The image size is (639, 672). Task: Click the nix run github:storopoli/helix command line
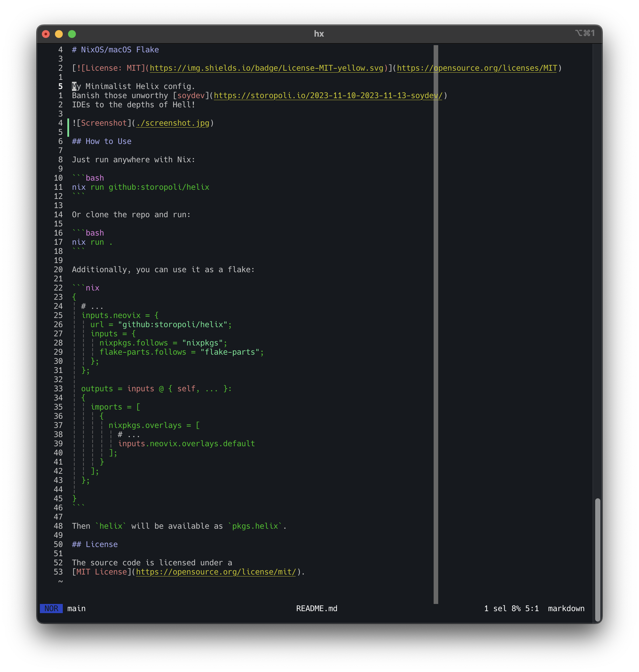coord(140,187)
